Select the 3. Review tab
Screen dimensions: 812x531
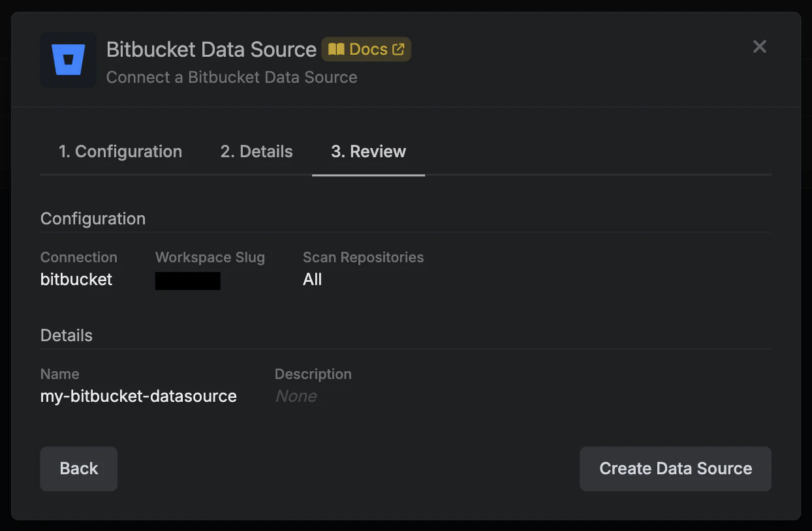(368, 151)
